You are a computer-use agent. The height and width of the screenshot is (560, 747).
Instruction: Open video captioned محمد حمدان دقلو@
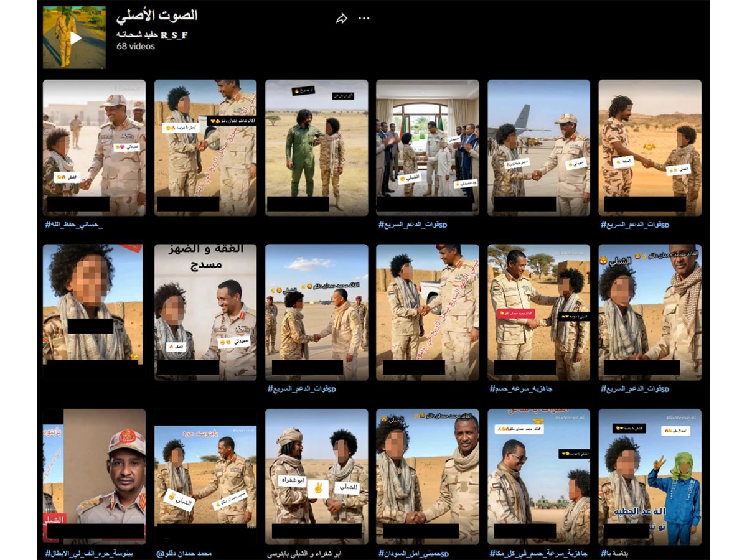[205, 477]
